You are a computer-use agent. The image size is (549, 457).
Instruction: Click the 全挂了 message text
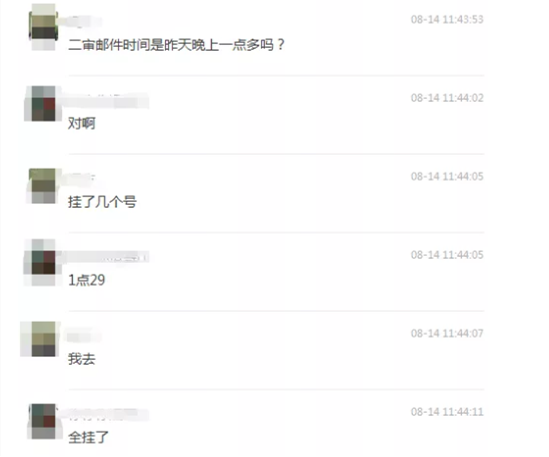[x=89, y=437]
